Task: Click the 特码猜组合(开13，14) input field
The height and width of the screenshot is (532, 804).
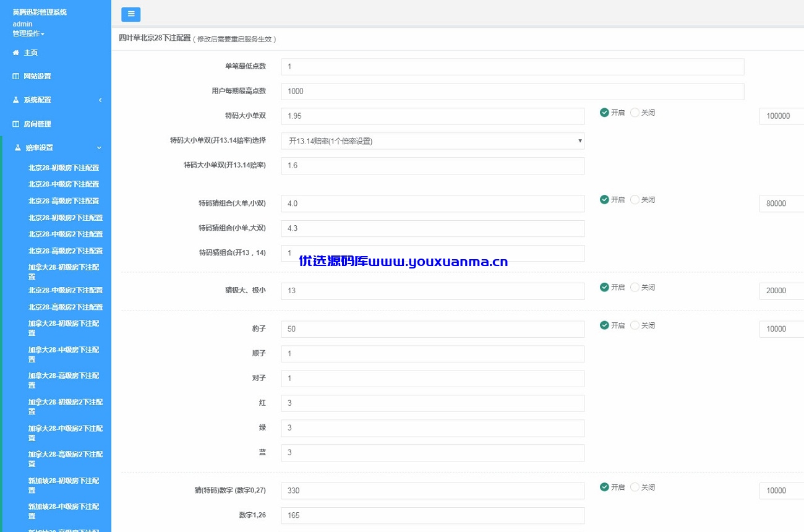Action: 433,253
